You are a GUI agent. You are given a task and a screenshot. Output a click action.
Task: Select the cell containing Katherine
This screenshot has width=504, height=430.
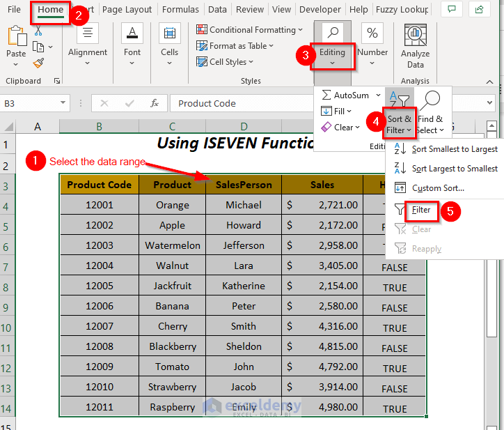coord(244,286)
